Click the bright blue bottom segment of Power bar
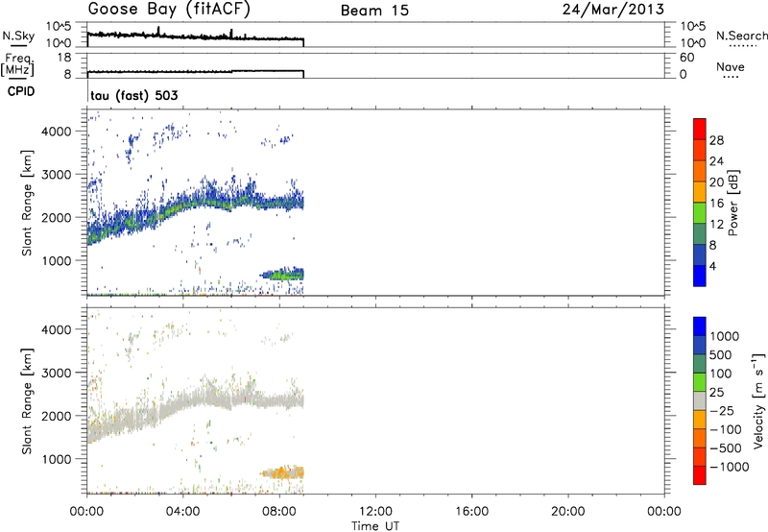768x532 pixels. 700,276
